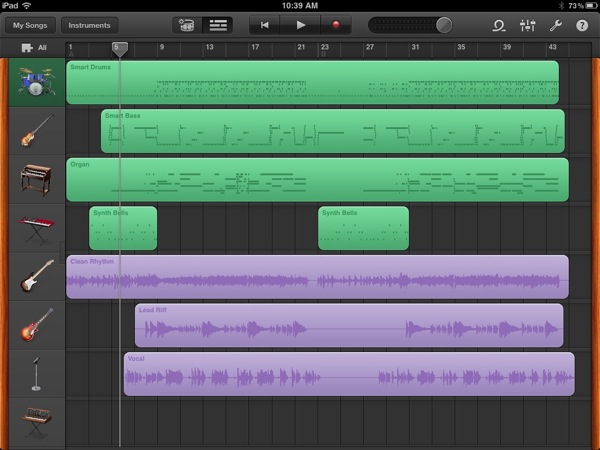Tap the Wi-Fi icon in status bar
The height and width of the screenshot is (450, 600).
click(26, 5)
